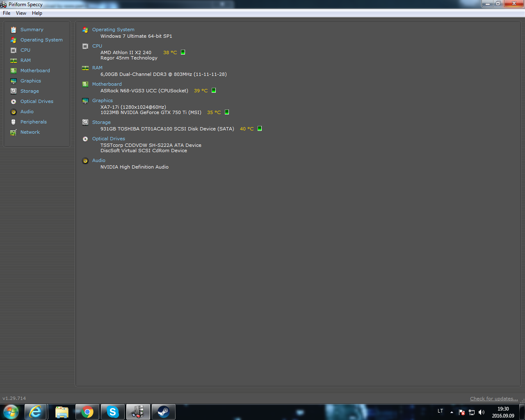Image resolution: width=525 pixels, height=420 pixels.
Task: Open the View menu
Action: click(21, 13)
